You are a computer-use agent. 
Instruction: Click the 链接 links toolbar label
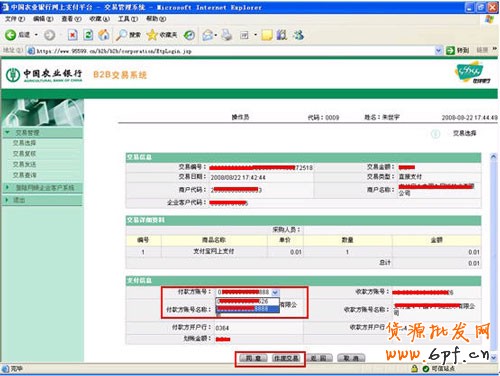(x=482, y=50)
